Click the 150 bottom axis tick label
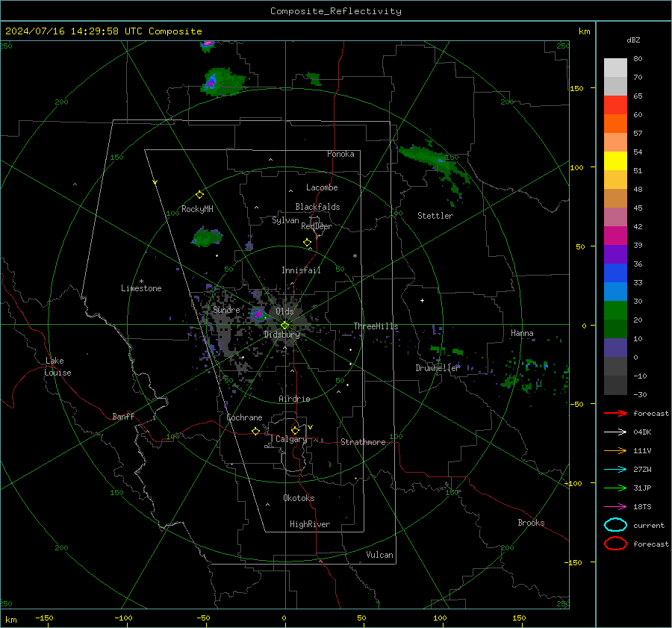This screenshot has width=672, height=628. pos(519,618)
